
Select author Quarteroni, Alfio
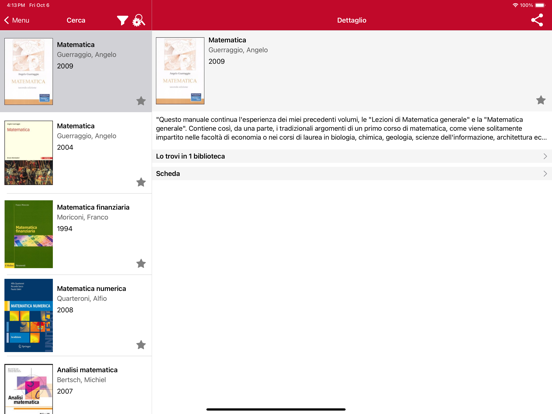tap(82, 299)
